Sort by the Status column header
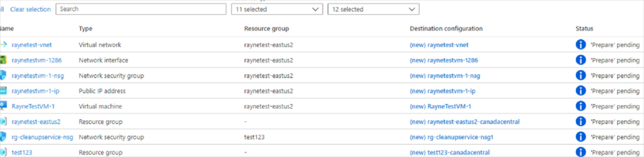The image size is (644, 157). pos(584,29)
